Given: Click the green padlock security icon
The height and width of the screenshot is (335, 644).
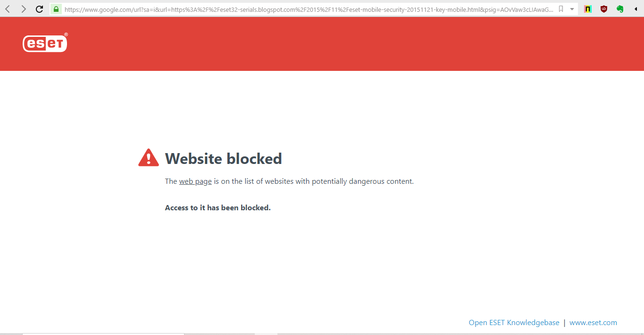Looking at the screenshot, I should click(x=56, y=9).
